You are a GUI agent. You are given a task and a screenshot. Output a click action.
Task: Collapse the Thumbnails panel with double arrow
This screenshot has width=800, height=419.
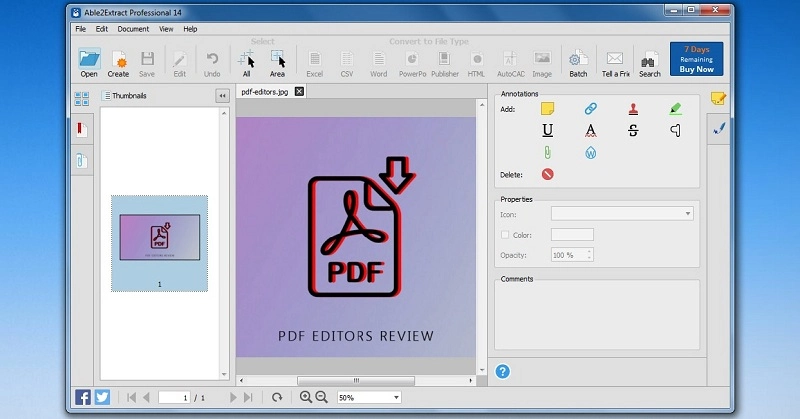(x=222, y=95)
